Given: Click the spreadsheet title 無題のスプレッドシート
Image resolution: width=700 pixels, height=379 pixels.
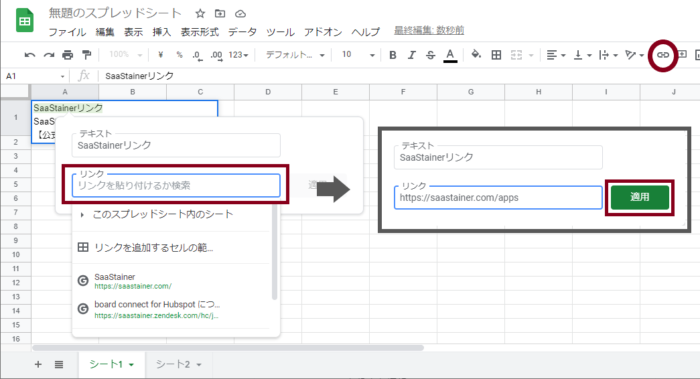Looking at the screenshot, I should [x=115, y=13].
